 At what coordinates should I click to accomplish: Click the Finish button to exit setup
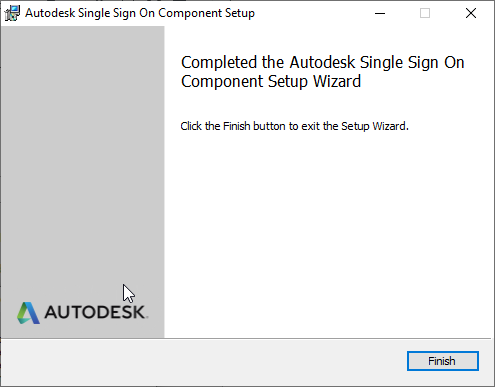click(x=443, y=361)
